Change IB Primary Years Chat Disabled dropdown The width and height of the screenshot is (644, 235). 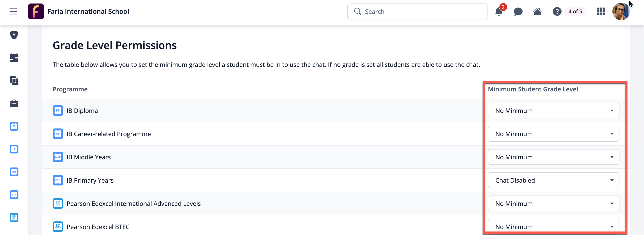553,180
